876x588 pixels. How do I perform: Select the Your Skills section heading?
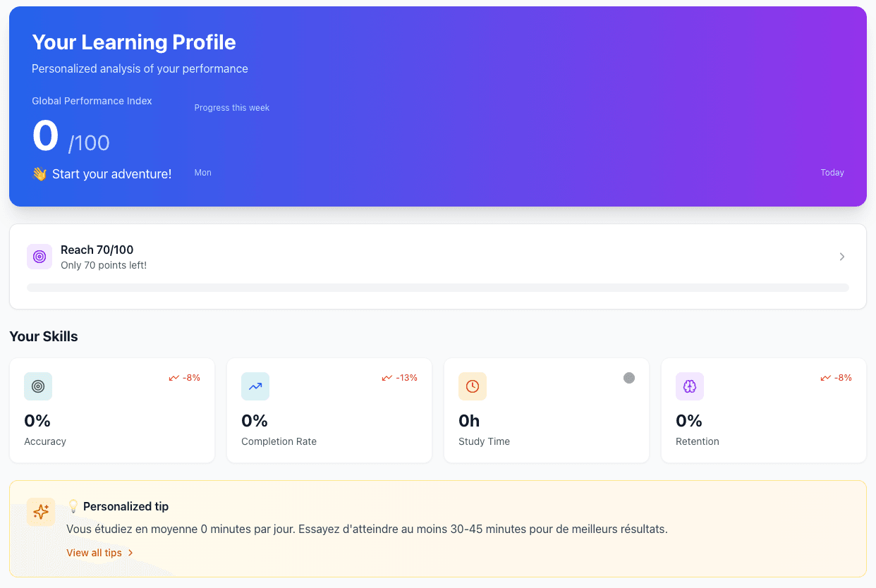[x=44, y=336]
